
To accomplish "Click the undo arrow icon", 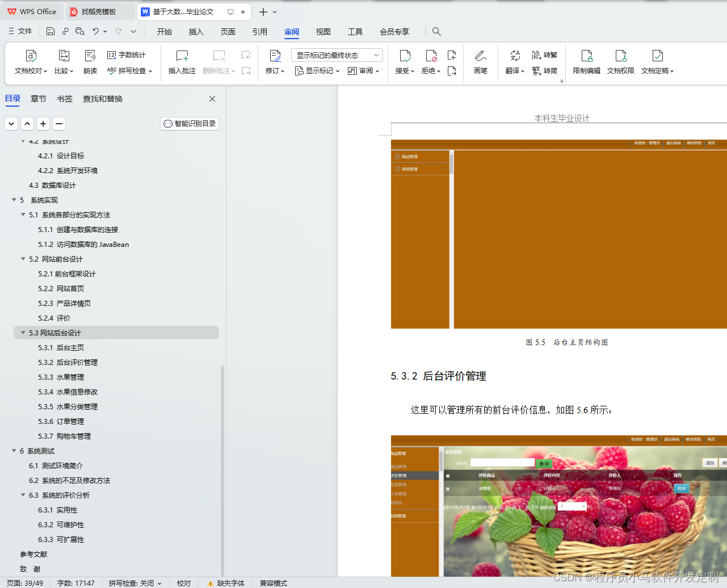I will pos(96,31).
